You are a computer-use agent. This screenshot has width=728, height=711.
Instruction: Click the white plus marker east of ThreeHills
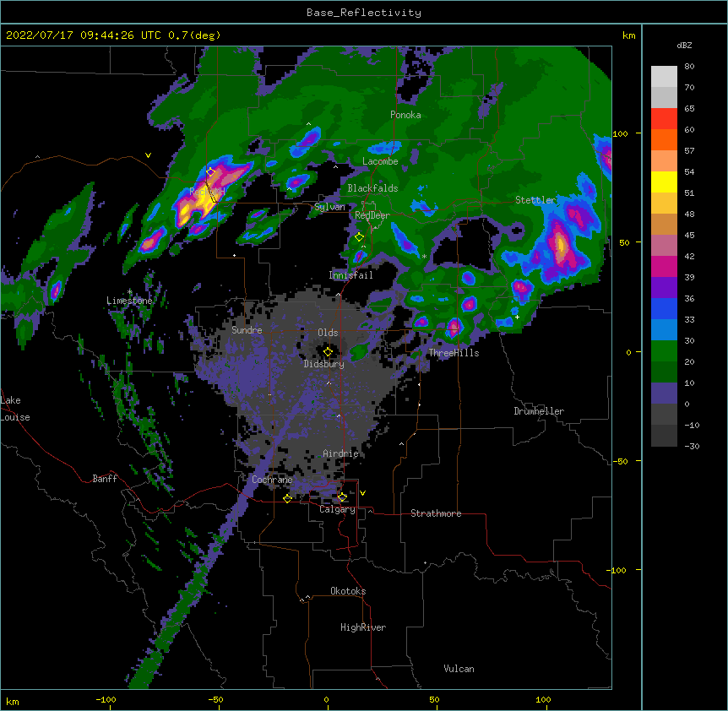pos(517,317)
